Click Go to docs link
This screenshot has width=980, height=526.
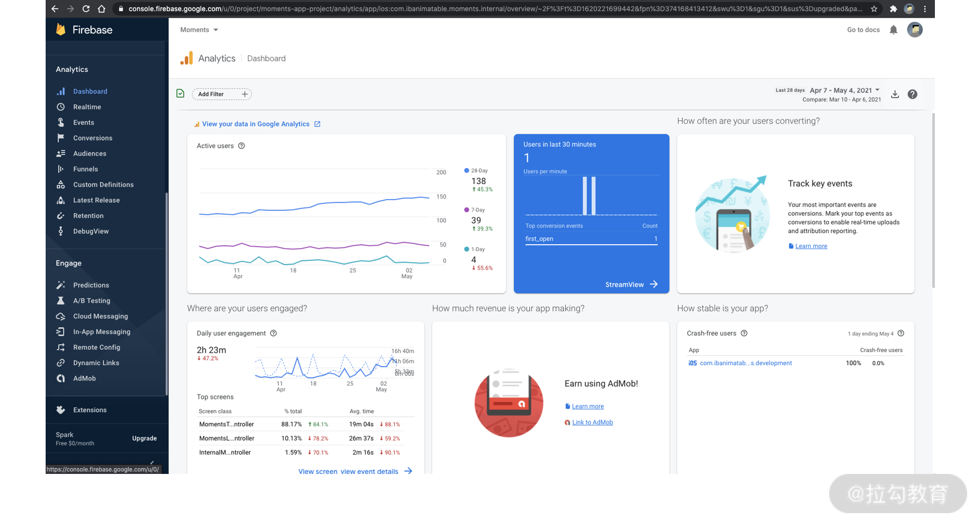[x=863, y=30]
